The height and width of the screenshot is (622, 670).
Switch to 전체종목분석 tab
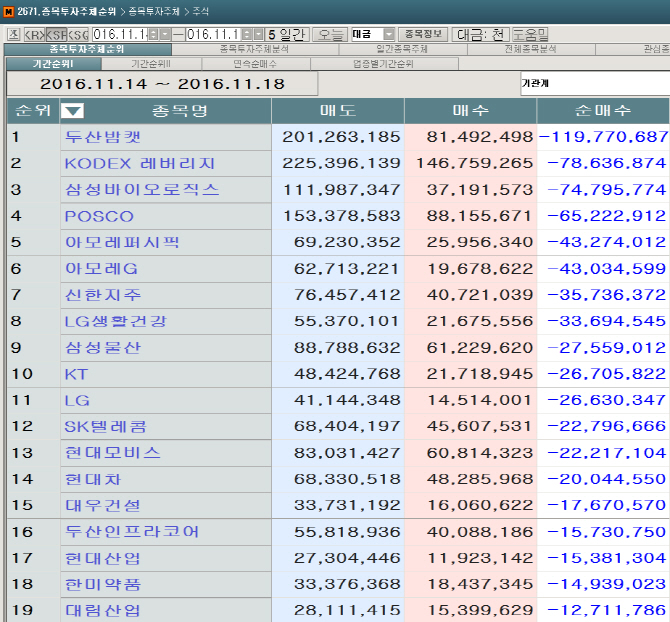pyautogui.click(x=531, y=49)
